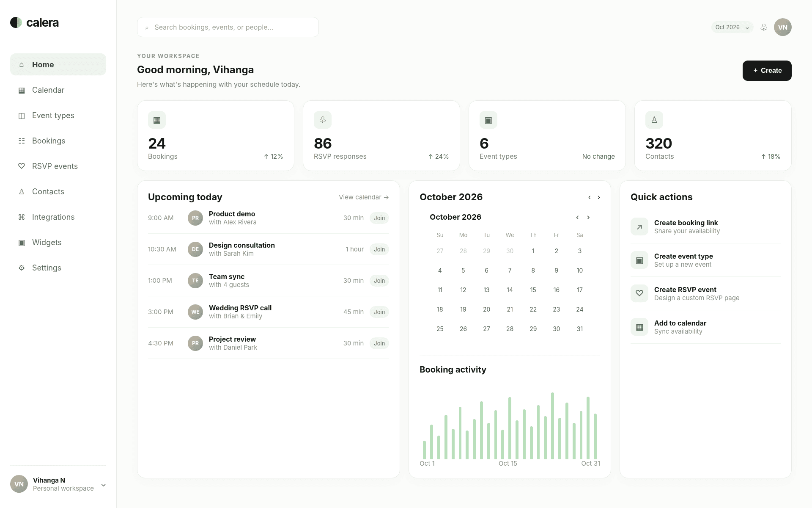
Task: Click the '4:30 PM' time label
Action: [x=161, y=343]
